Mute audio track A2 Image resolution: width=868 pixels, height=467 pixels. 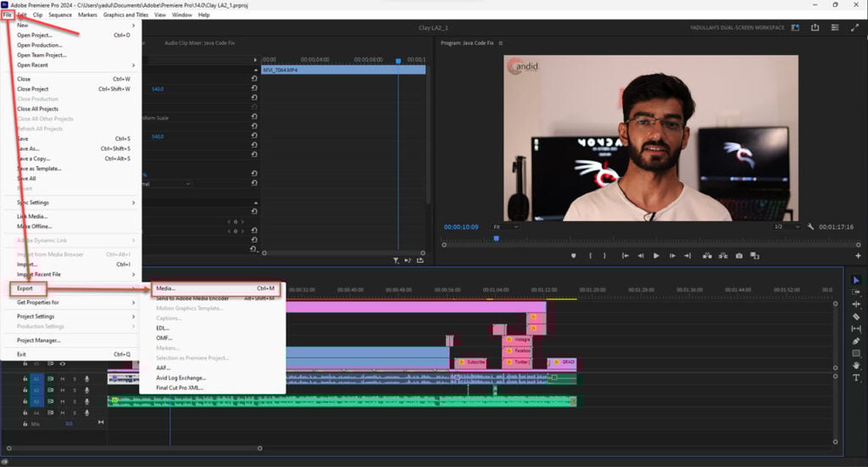[x=63, y=390]
